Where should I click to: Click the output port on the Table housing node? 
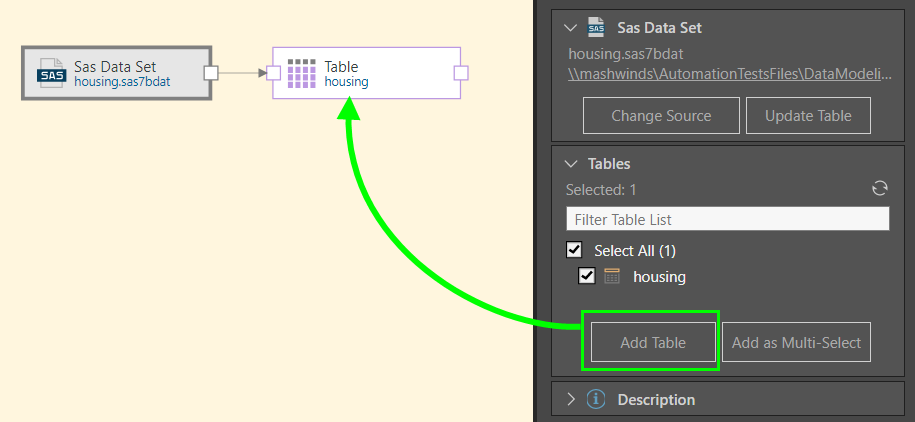[x=461, y=72]
